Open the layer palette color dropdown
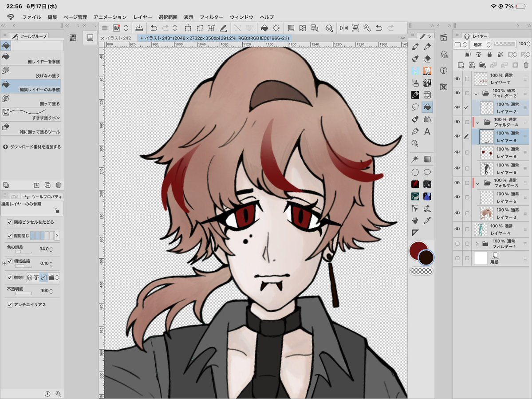The width and height of the screenshot is (532, 399). (461, 44)
